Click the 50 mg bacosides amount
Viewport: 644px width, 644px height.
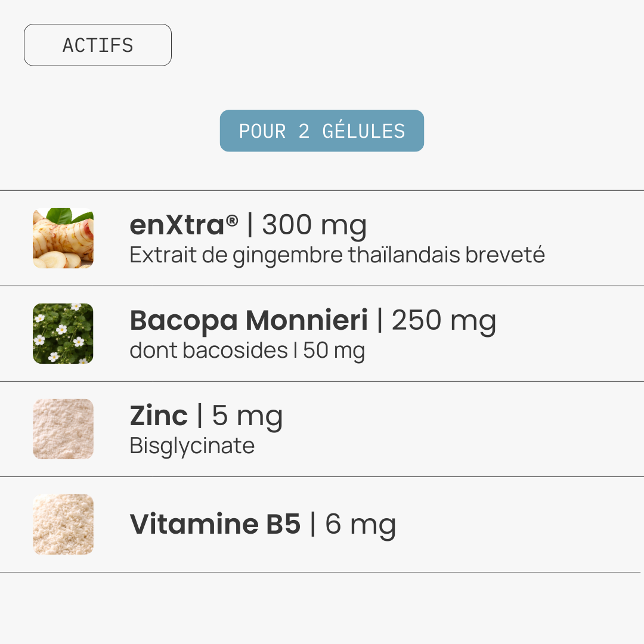pyautogui.click(x=333, y=351)
